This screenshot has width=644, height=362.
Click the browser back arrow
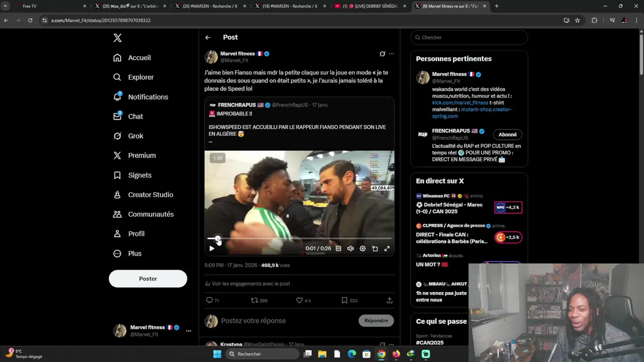click(6, 20)
